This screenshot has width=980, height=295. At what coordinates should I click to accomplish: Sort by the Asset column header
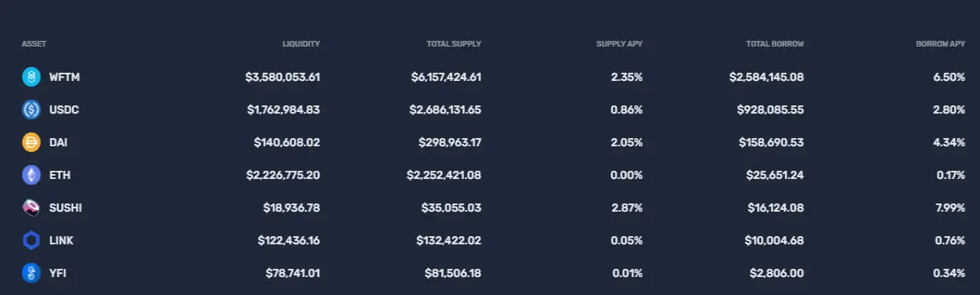(x=33, y=43)
